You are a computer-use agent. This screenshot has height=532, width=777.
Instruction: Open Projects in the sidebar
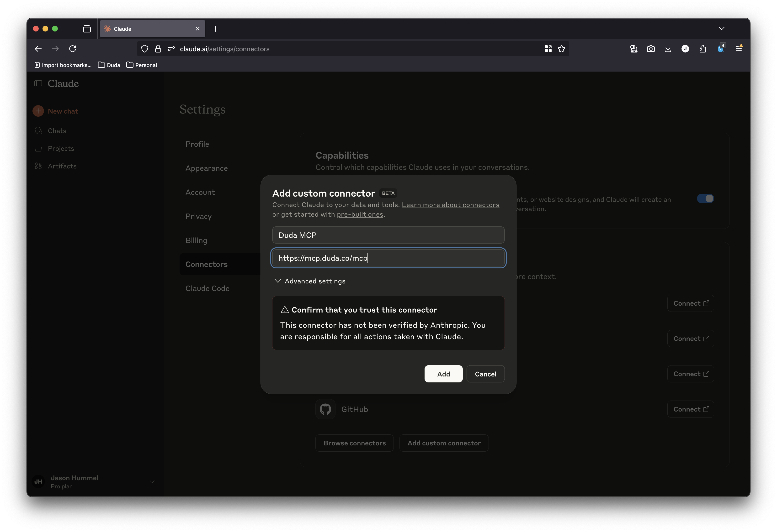pos(54,148)
